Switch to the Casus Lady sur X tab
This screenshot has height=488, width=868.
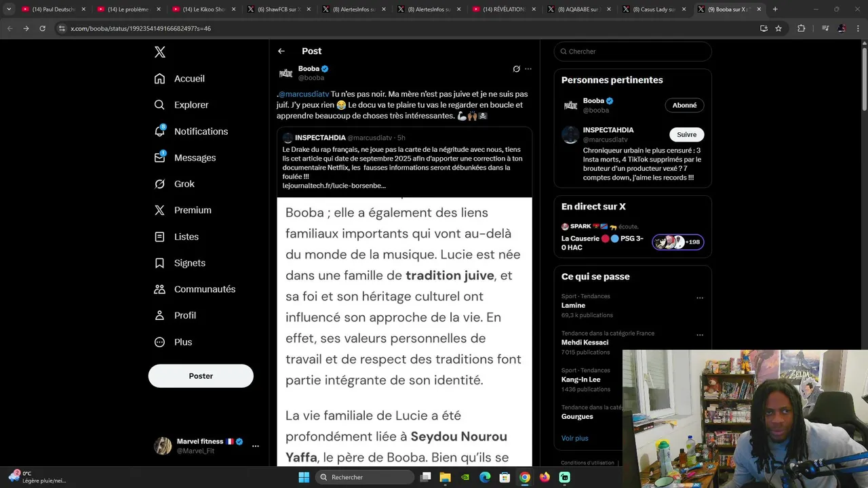click(652, 9)
